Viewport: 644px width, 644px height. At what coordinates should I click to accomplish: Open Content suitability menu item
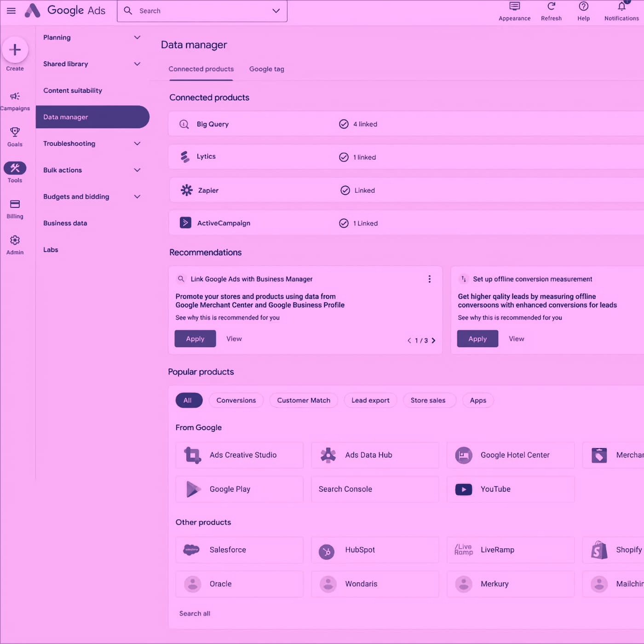(73, 91)
